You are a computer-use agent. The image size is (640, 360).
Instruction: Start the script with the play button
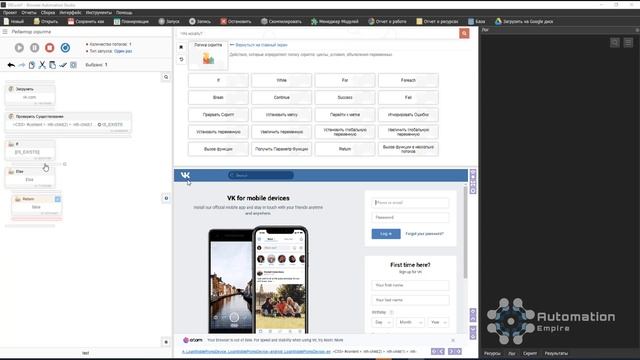click(x=19, y=48)
